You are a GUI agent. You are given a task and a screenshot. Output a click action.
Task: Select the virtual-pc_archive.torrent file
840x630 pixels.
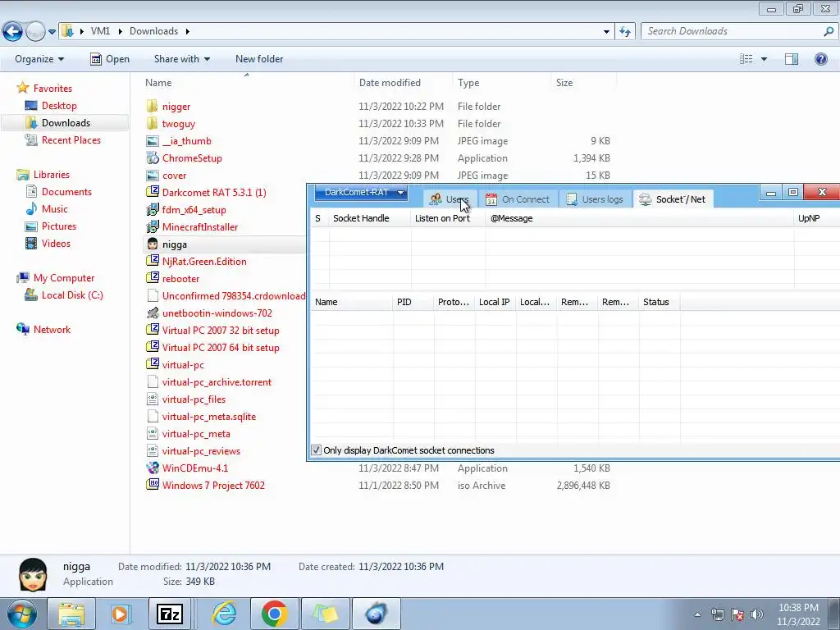coord(217,382)
